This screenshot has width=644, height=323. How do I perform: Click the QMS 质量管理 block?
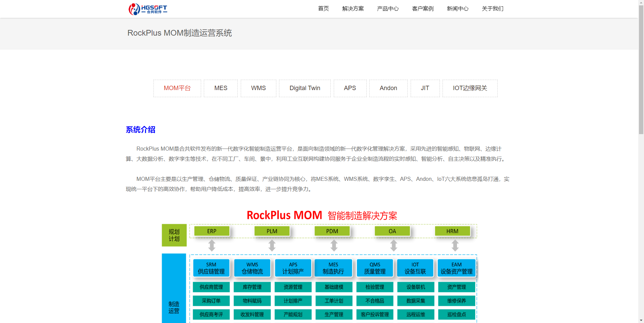[375, 268]
